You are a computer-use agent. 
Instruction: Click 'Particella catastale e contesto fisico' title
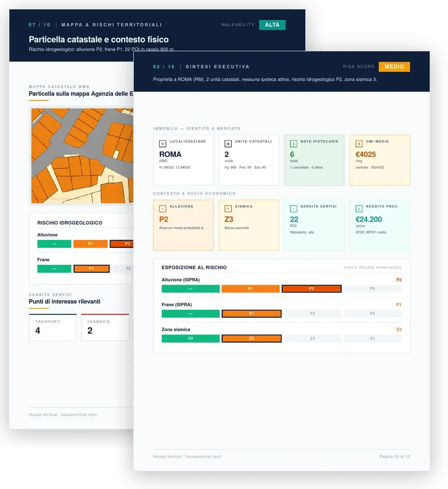[99, 40]
